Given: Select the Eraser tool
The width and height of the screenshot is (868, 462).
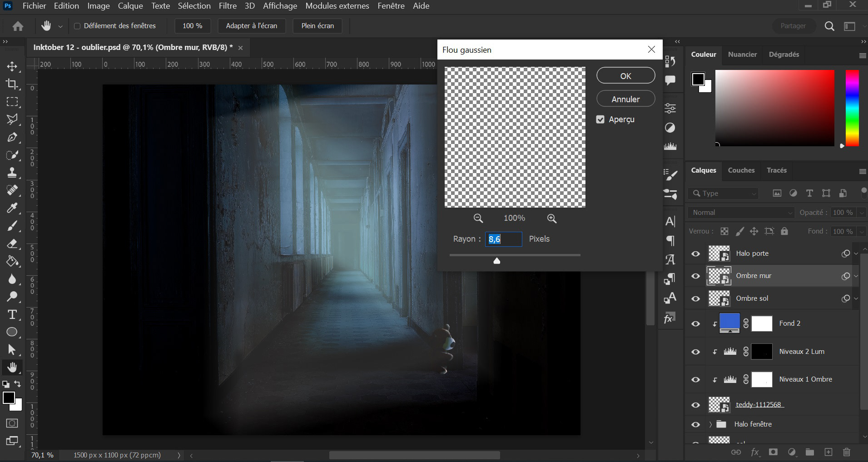Looking at the screenshot, I should pyautogui.click(x=12, y=243).
